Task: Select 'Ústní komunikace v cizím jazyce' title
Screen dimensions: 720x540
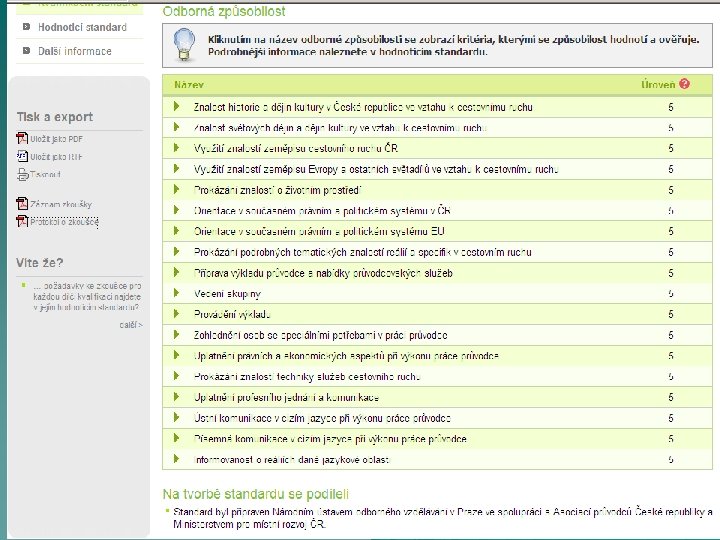Action: pyautogui.click(x=322, y=418)
